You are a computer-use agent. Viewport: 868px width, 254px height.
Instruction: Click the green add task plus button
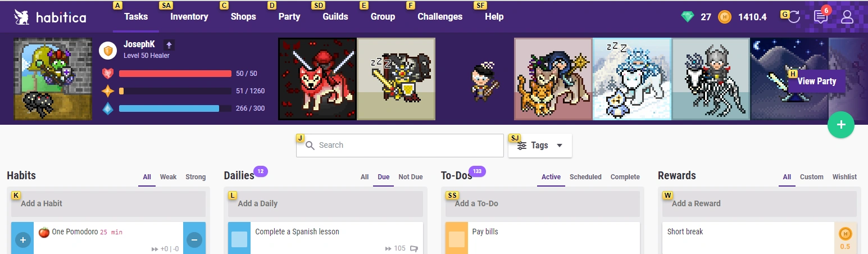[x=841, y=125]
